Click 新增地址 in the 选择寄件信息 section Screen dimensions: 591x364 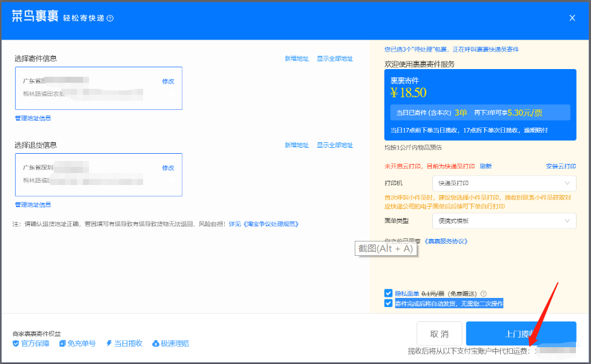296,58
